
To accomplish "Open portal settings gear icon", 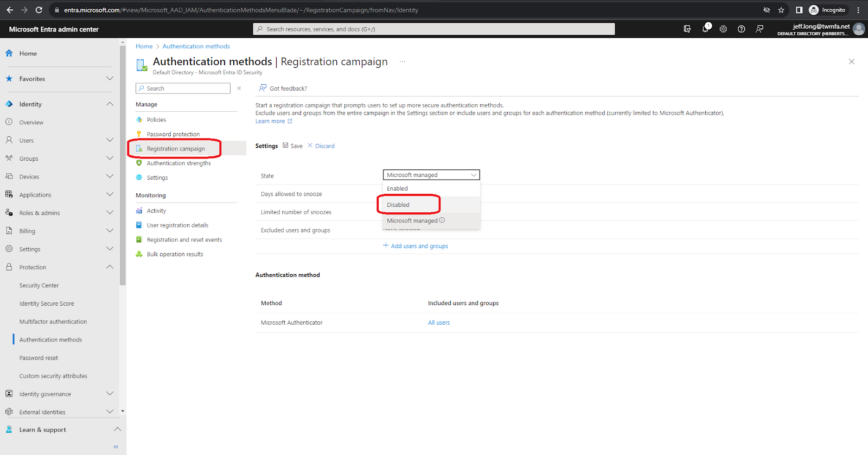I will click(723, 29).
